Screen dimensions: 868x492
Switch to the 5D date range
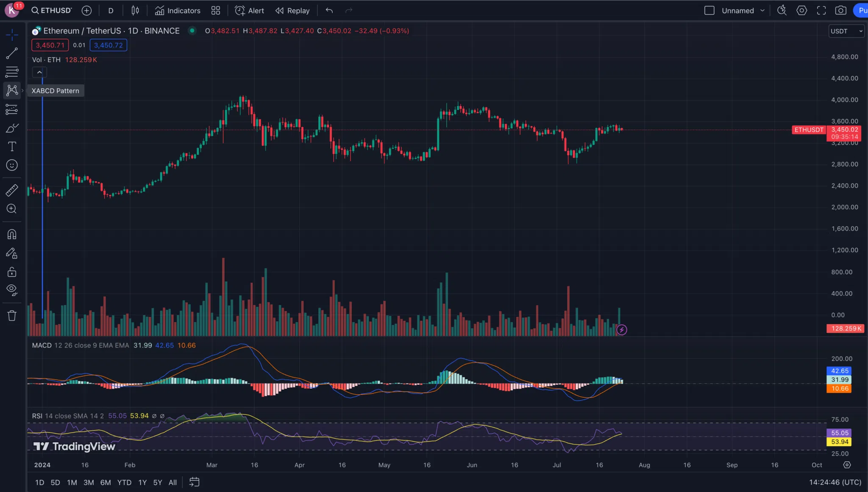pos(55,482)
